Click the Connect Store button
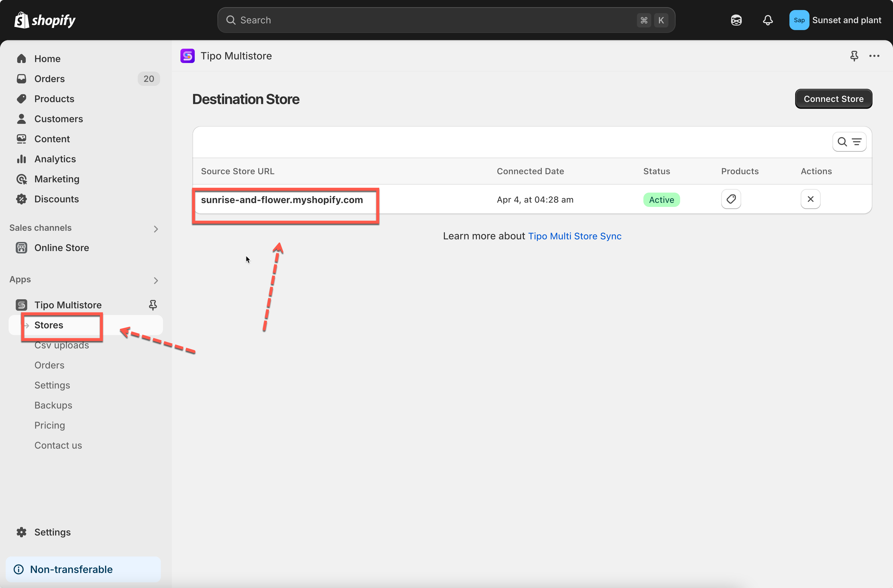The image size is (893, 588). [833, 99]
